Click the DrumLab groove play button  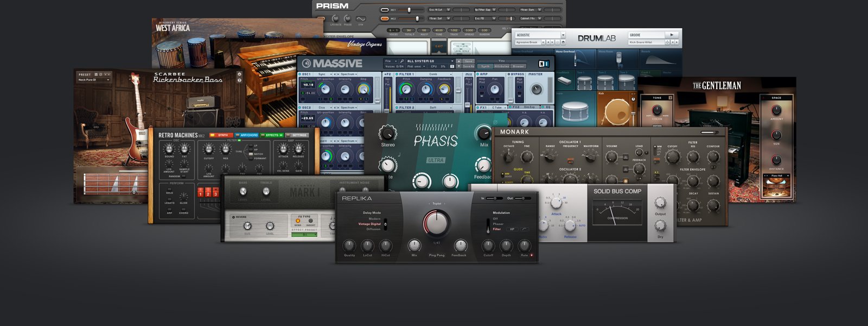(672, 35)
